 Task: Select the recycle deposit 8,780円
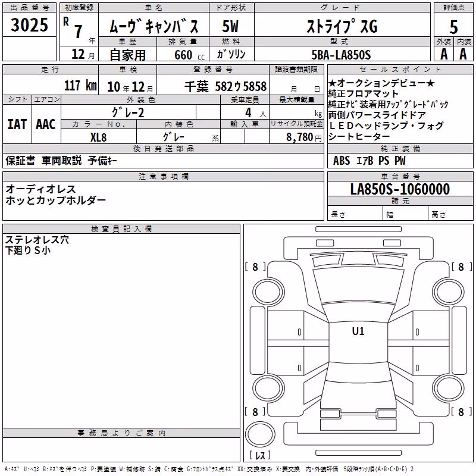[304, 137]
